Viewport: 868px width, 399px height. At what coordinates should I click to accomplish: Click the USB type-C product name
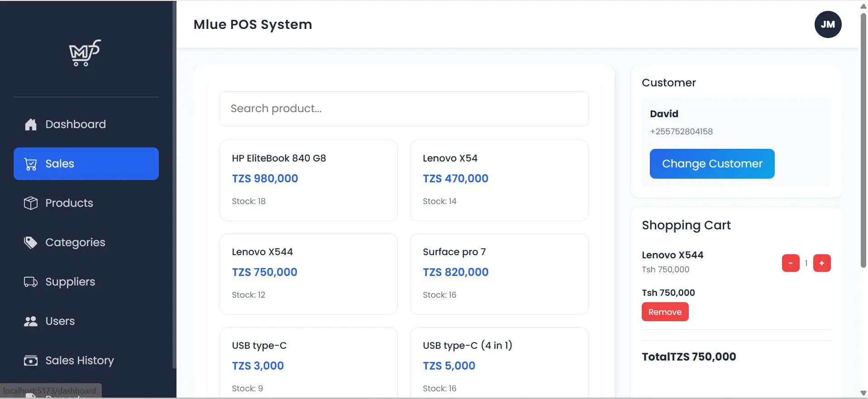tap(259, 346)
